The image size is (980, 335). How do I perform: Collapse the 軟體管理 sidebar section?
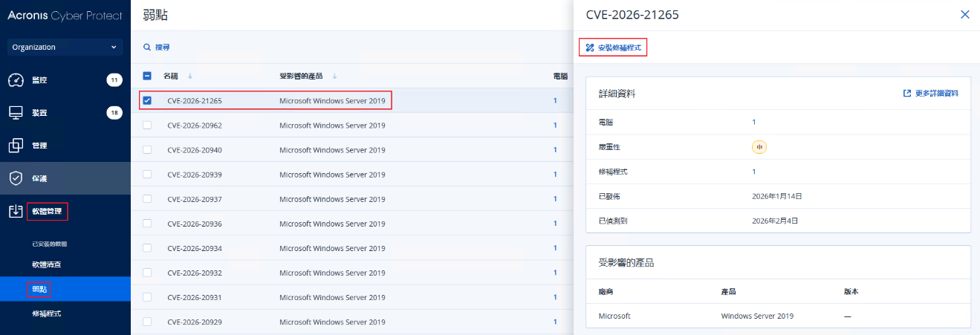65,211
